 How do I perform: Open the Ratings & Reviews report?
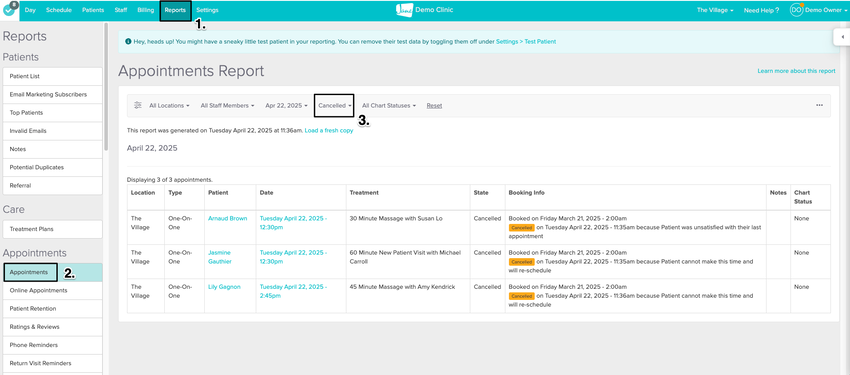(53, 327)
